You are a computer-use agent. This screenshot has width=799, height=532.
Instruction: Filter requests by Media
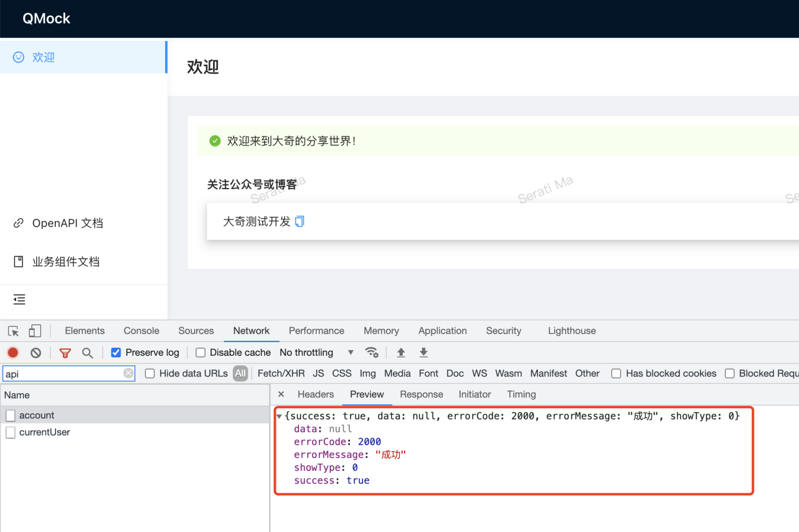397,373
